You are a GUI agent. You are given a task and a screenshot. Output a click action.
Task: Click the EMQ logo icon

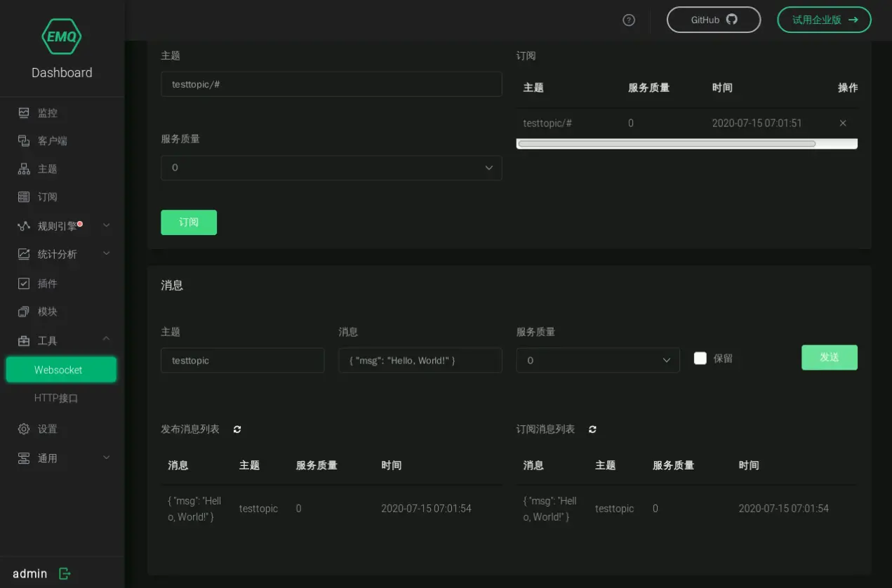coord(62,36)
